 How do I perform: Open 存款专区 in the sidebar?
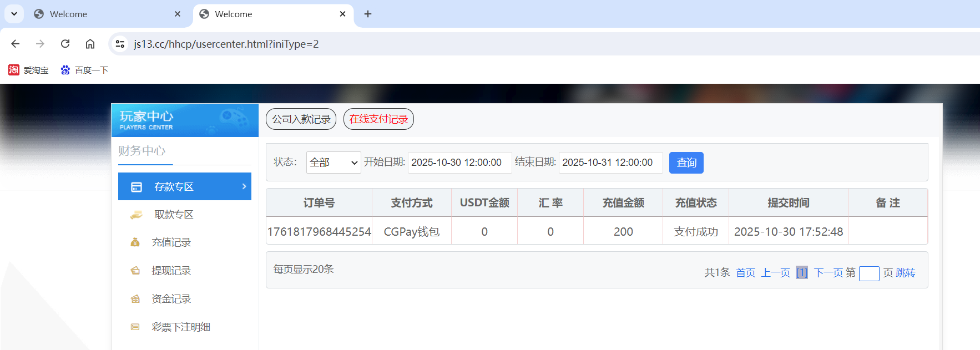pyautogui.click(x=185, y=186)
